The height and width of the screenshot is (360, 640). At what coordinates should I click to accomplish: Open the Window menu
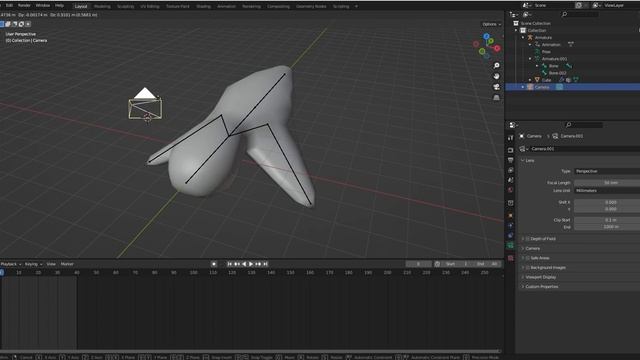click(42, 5)
